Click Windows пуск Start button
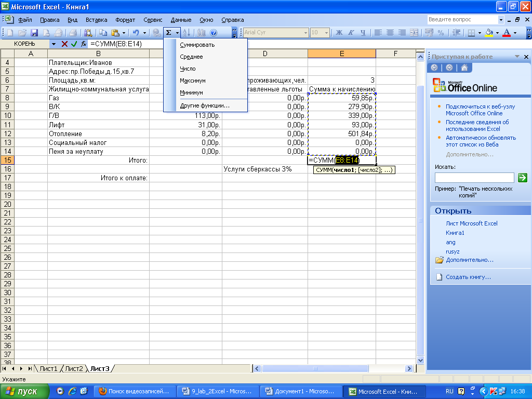The height and width of the screenshot is (399, 532). pos(24,391)
